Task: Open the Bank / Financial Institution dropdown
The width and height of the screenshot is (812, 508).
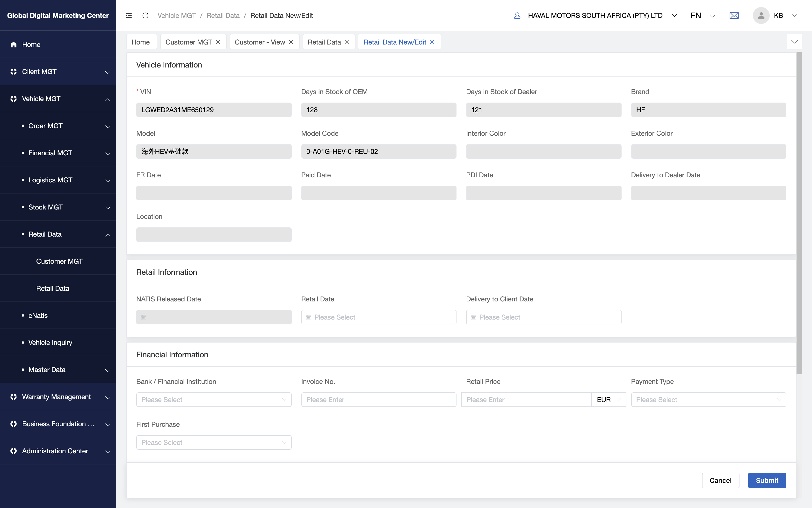Action: pos(214,399)
